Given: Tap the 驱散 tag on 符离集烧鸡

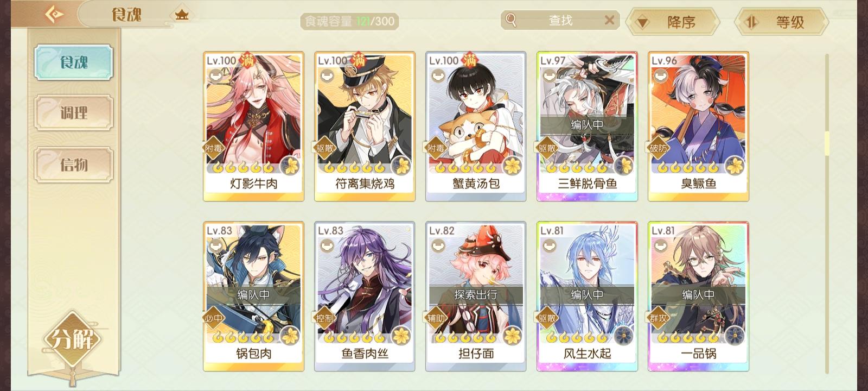Looking at the screenshot, I should [x=324, y=148].
